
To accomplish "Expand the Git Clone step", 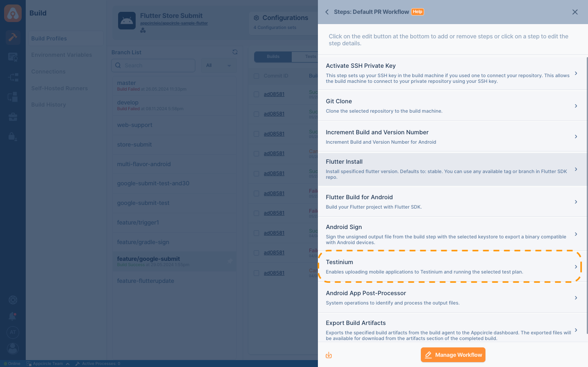I will coord(449,106).
